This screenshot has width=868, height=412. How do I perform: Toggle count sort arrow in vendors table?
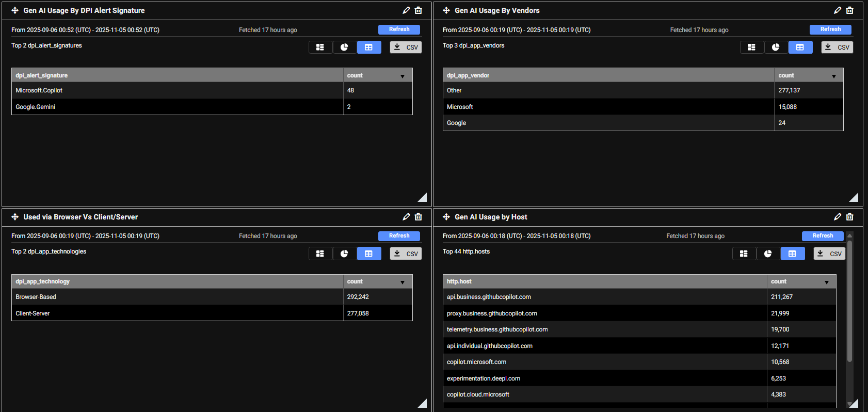[834, 76]
